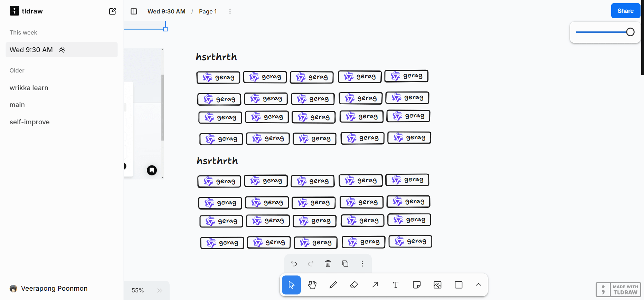Select the Rectangle shape tool
The height and width of the screenshot is (300, 644).
click(x=458, y=285)
